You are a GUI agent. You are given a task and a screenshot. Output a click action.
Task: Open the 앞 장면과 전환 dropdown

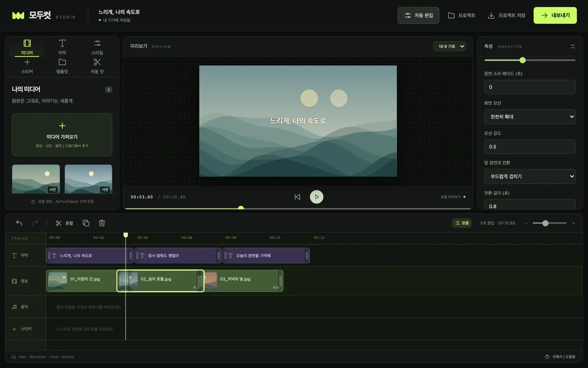click(530, 176)
